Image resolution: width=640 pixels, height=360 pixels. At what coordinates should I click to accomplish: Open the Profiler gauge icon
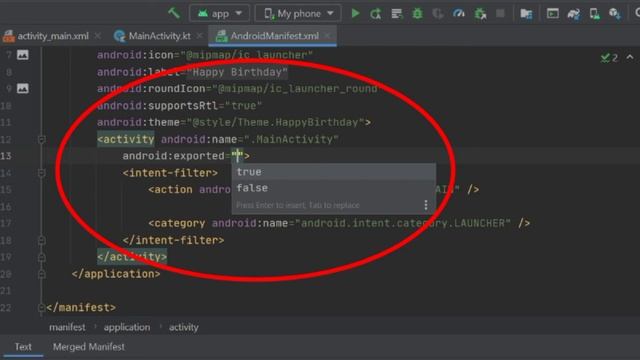click(459, 14)
